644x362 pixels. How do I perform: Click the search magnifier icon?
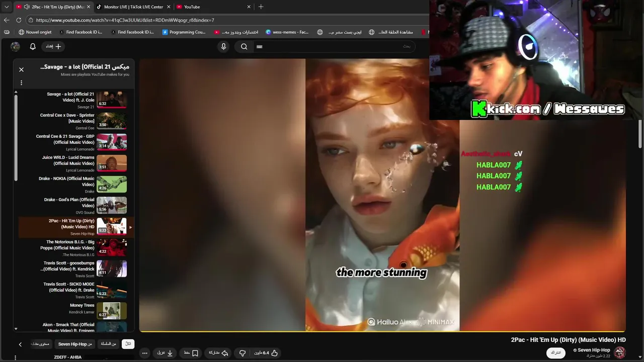pyautogui.click(x=244, y=46)
